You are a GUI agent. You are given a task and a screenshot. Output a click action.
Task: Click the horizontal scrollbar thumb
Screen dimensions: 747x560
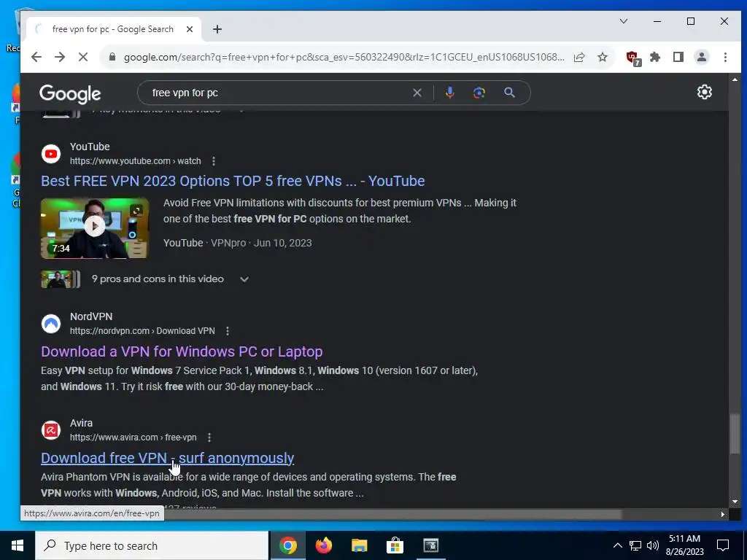pos(392,514)
